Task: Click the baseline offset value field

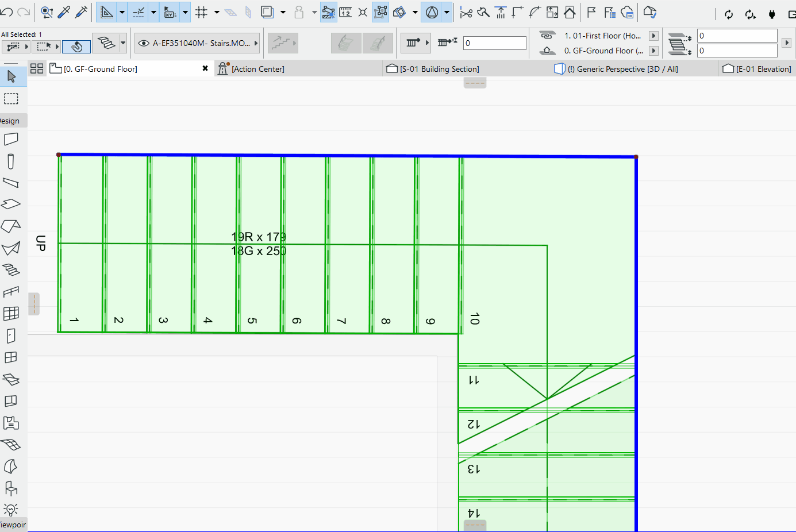Action: tap(495, 43)
